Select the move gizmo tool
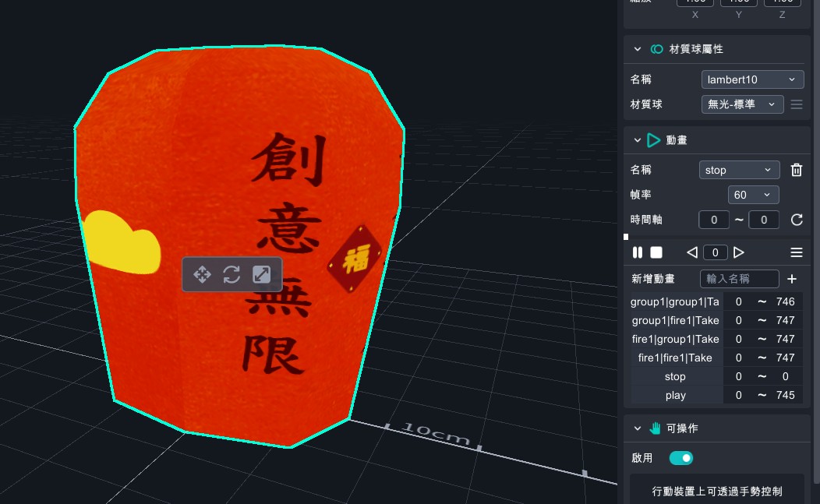The image size is (820, 504). [x=202, y=274]
